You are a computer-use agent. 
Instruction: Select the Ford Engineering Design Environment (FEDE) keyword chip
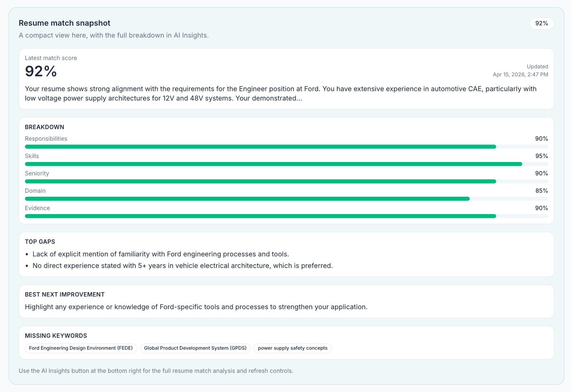coord(81,348)
